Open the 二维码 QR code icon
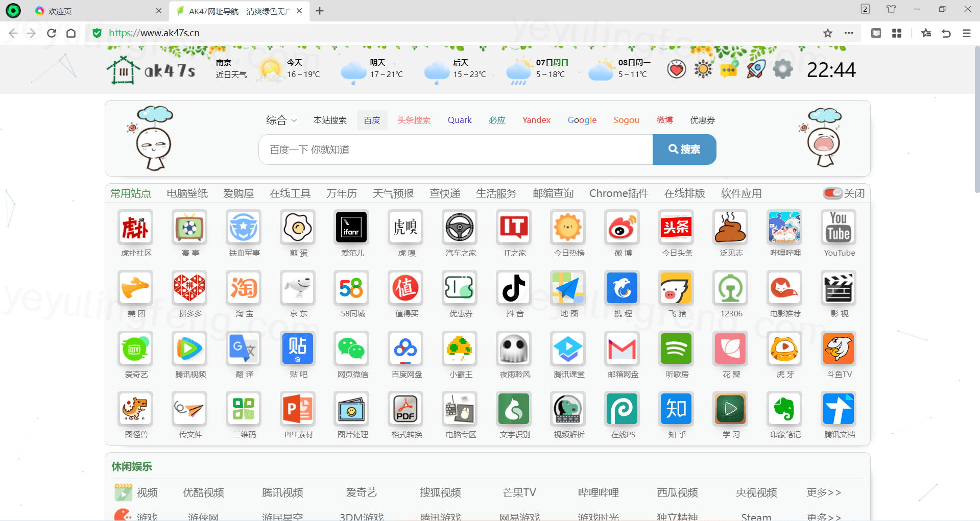 click(x=243, y=409)
